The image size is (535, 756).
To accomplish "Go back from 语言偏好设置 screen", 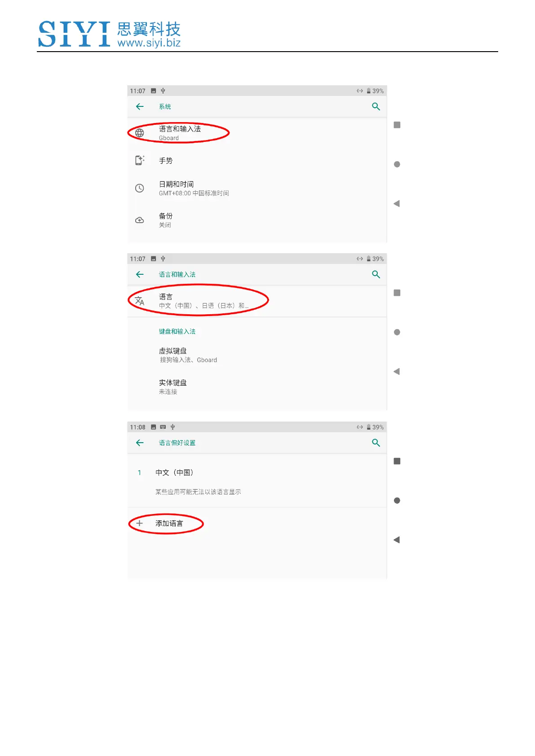I will click(x=140, y=443).
